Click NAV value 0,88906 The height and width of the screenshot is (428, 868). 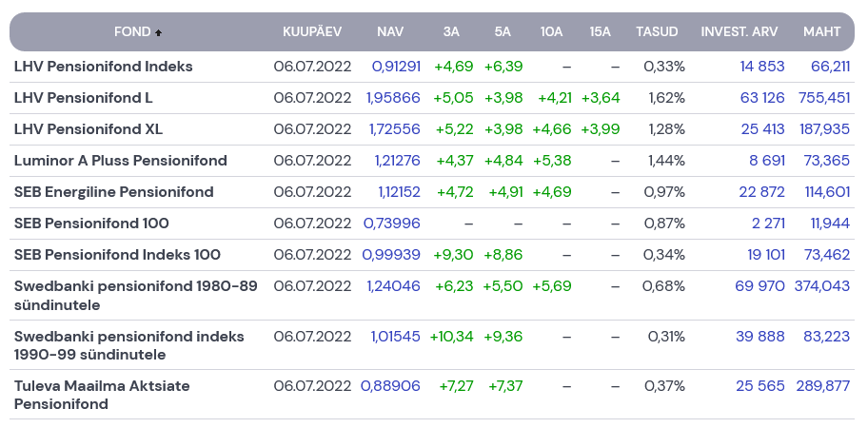pos(390,386)
